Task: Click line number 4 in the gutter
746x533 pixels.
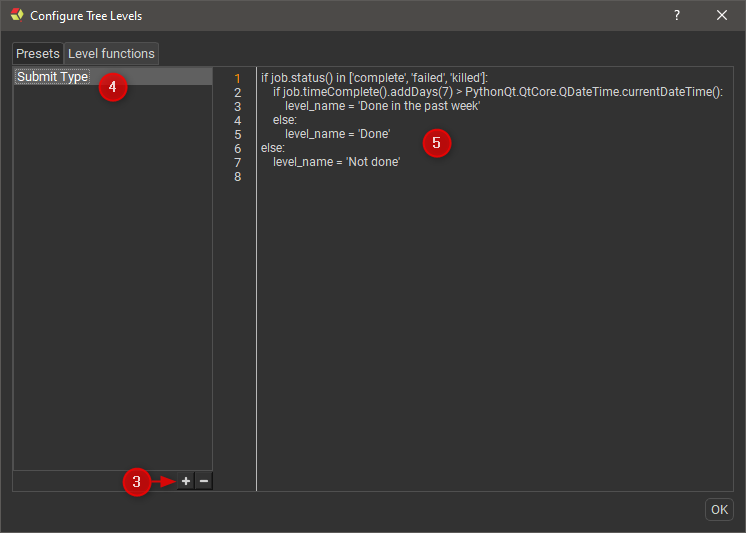Action: point(237,121)
